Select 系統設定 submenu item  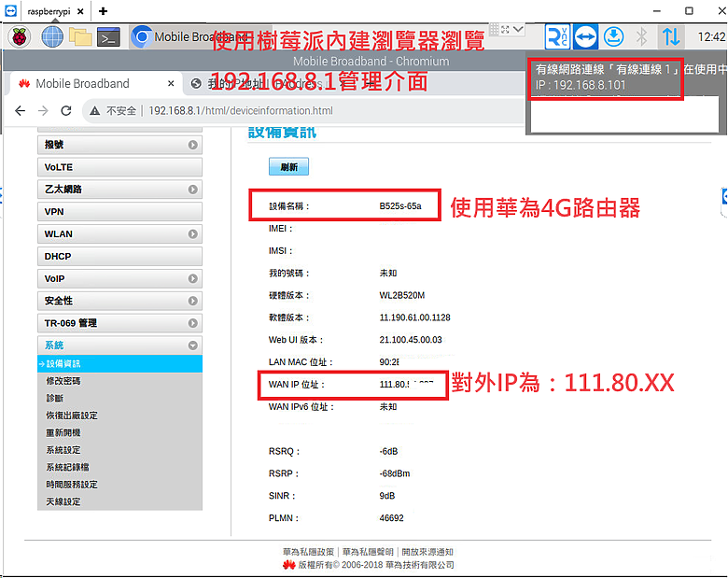point(63,450)
